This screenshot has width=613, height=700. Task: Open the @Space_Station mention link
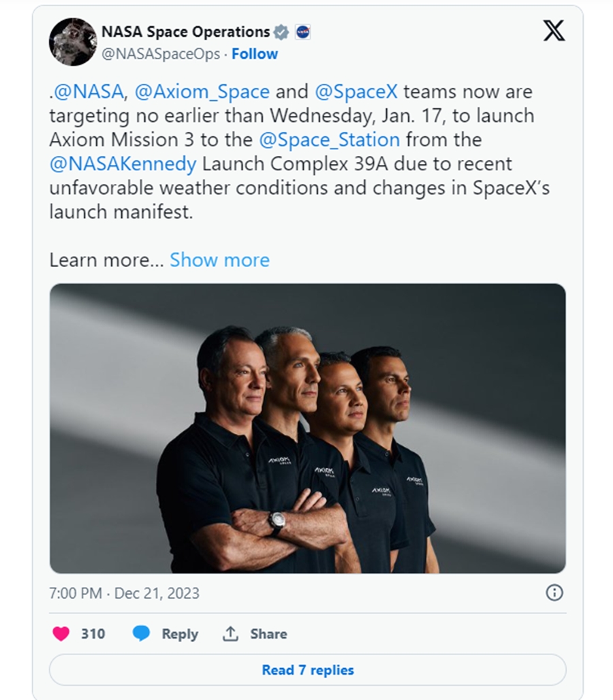coord(329,140)
